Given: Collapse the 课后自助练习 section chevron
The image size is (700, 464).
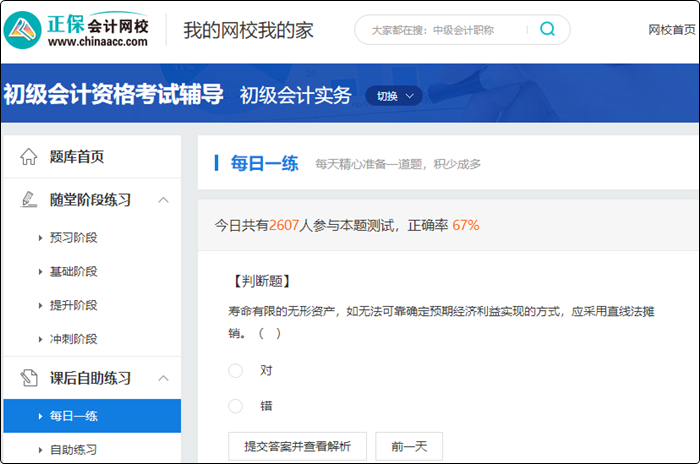Looking at the screenshot, I should click(163, 378).
